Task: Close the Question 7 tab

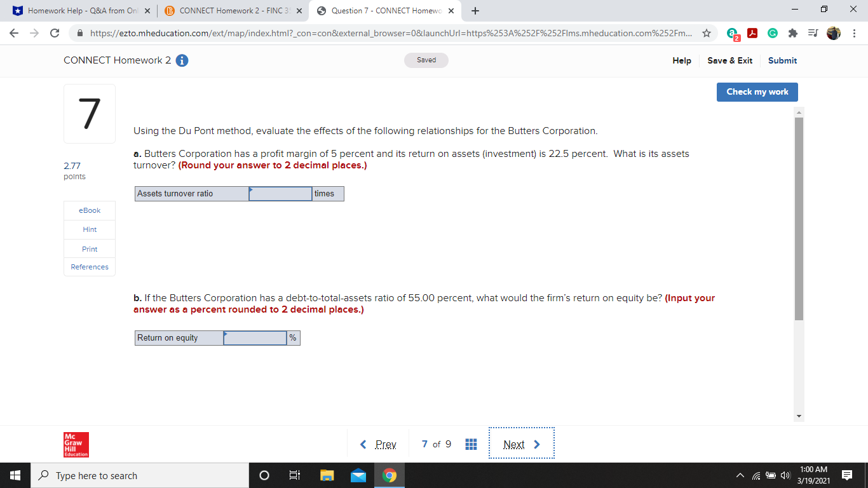Action: (x=451, y=11)
